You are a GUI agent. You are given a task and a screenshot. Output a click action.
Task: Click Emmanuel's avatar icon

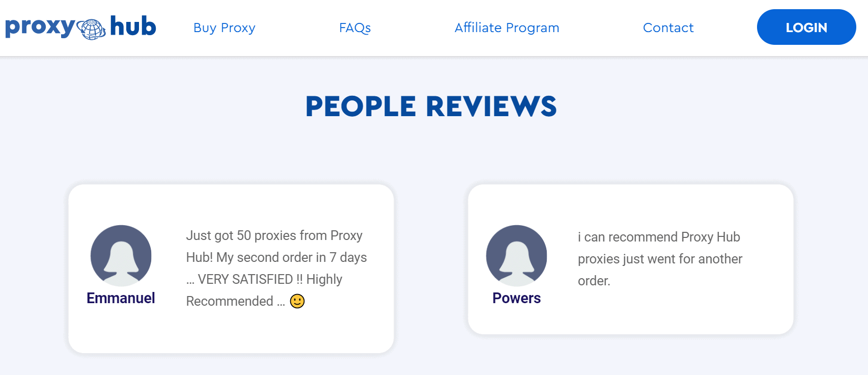[x=121, y=256]
